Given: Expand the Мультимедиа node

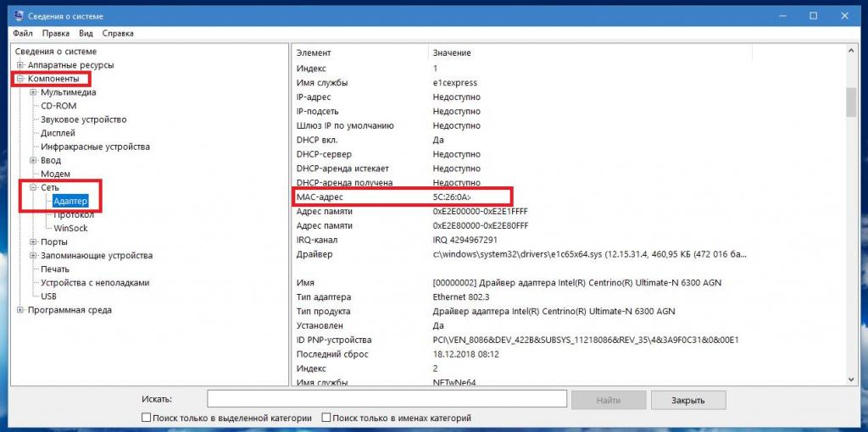Looking at the screenshot, I should click(x=33, y=92).
